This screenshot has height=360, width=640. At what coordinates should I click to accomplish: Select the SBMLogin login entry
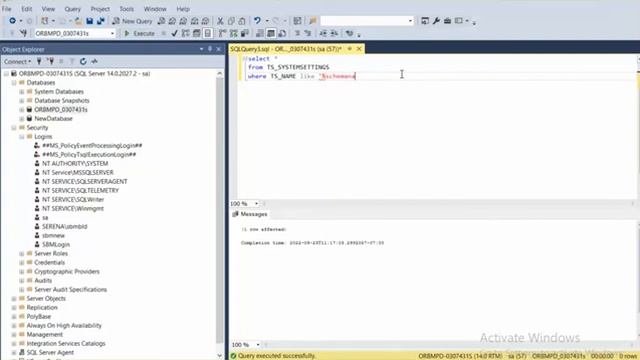pyautogui.click(x=56, y=244)
